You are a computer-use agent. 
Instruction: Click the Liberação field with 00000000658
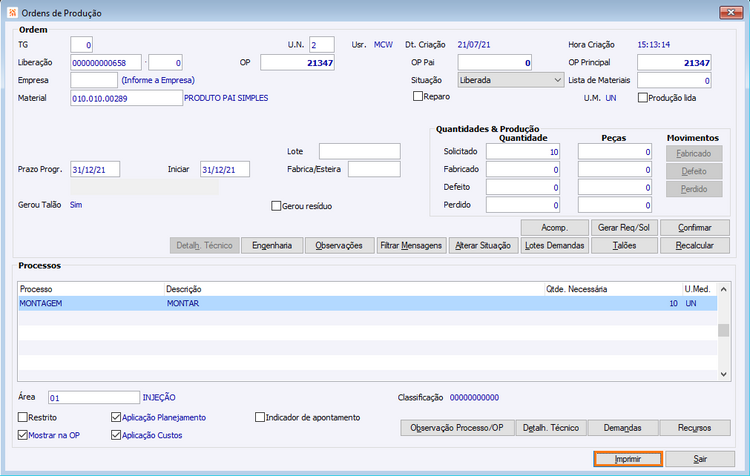pos(106,62)
